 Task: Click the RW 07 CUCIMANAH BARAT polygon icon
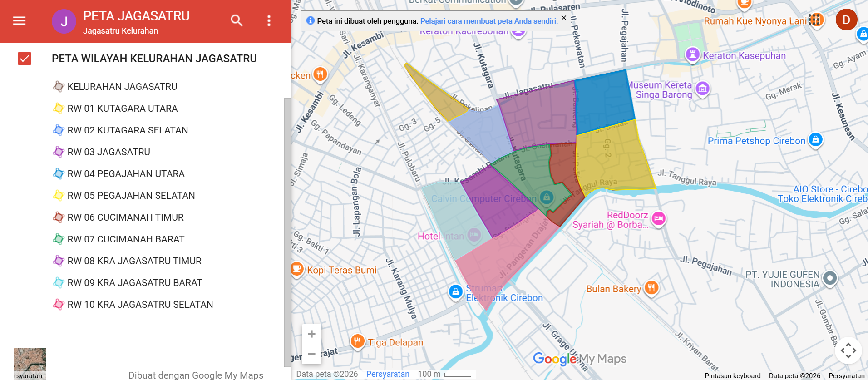point(59,239)
